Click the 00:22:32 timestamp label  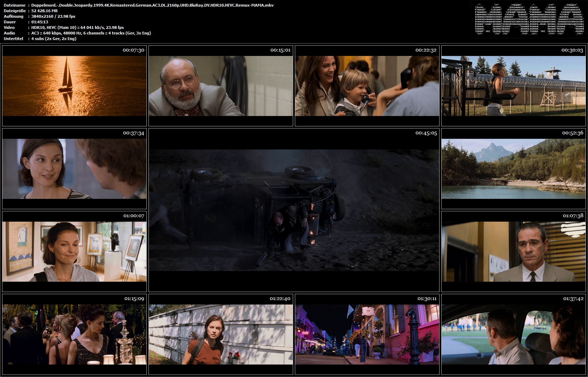(x=426, y=50)
